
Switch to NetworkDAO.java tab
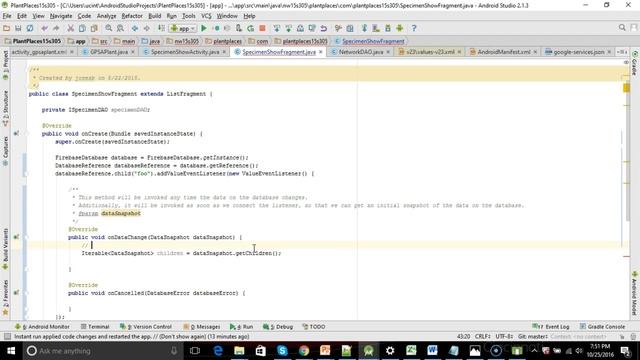[360, 52]
